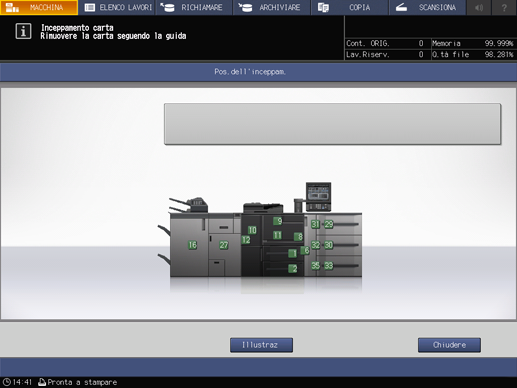Open help with question mark icon
The width and height of the screenshot is (517, 388).
[504, 7]
